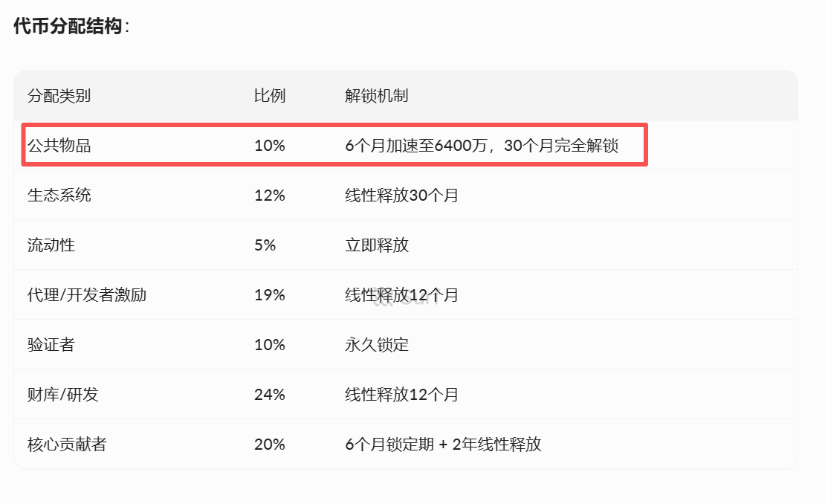Select the 核心贡献者 category cell
The image size is (825, 504).
pyautogui.click(x=67, y=445)
